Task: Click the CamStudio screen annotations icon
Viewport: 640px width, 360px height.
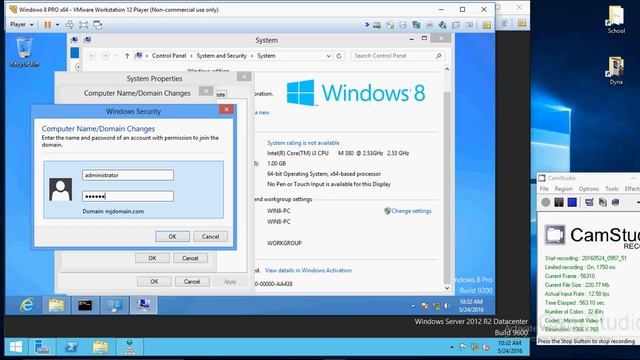Action: click(589, 202)
